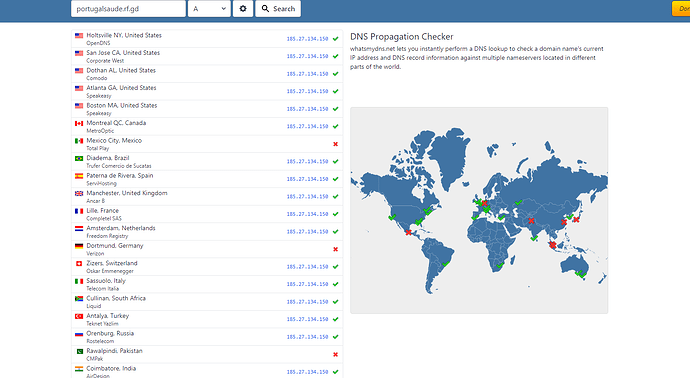Screen dimensions: 690x378
Task: Click the orange button at top right
Action: pos(681,8)
